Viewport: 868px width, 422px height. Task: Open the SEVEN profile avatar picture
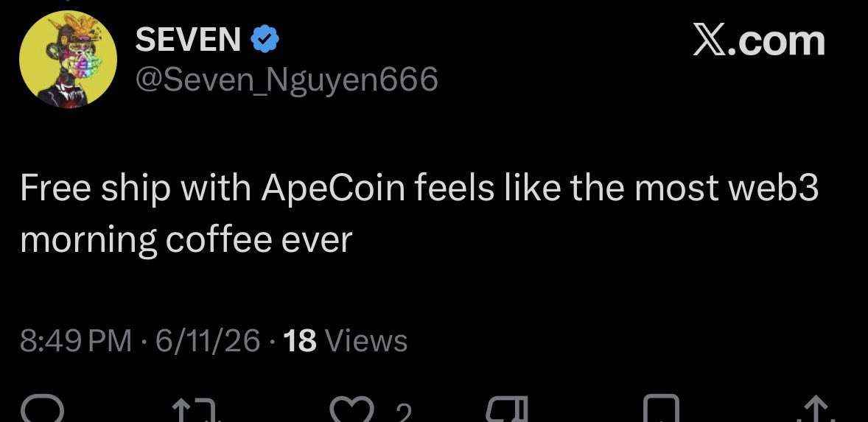[68, 59]
